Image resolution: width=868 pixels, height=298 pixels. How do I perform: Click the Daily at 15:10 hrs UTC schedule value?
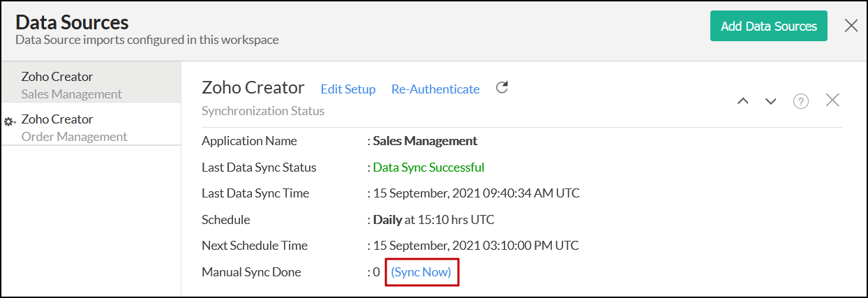tap(433, 220)
